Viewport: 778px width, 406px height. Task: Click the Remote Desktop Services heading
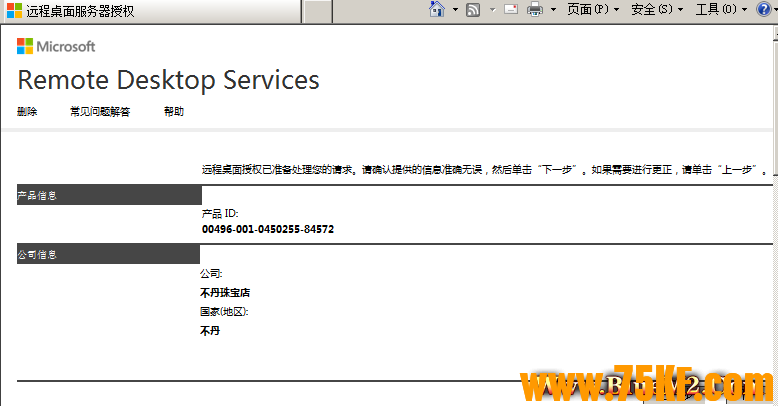(168, 80)
